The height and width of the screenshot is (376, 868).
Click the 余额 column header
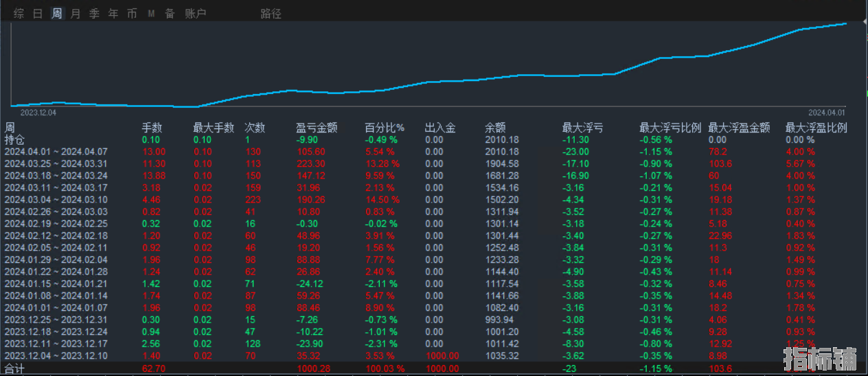[x=495, y=128]
